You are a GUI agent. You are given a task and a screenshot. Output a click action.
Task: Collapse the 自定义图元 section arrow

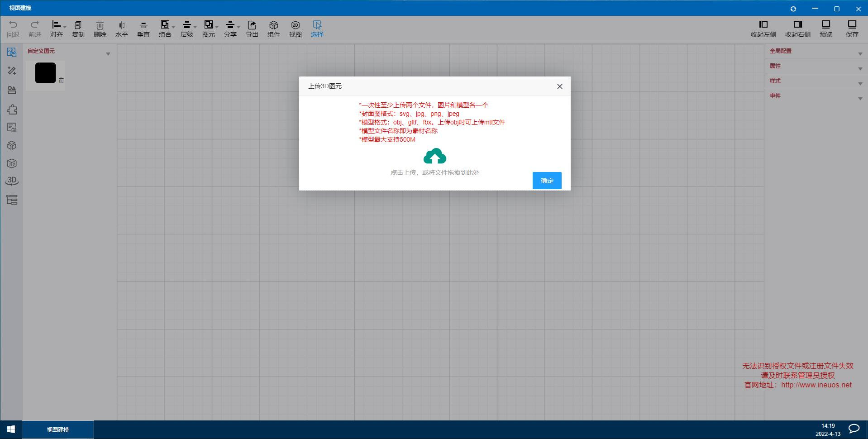[108, 54]
